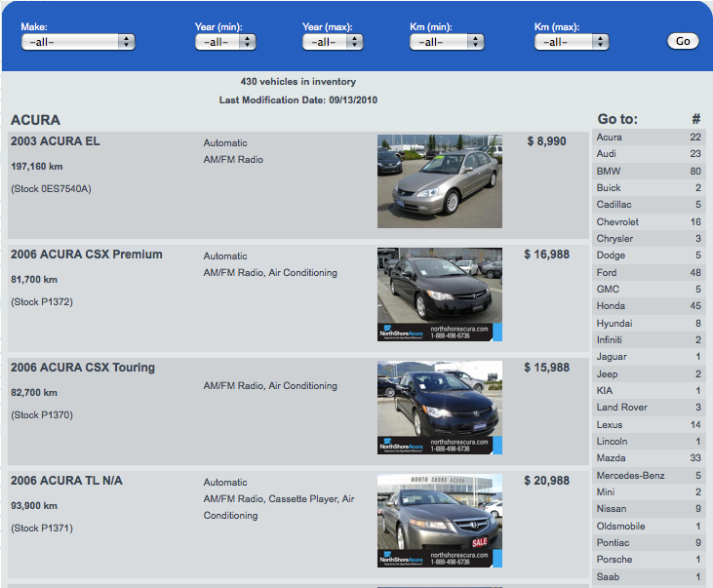Image resolution: width=713 pixels, height=588 pixels.
Task: Open the Year (min) dropdown
Action: (225, 42)
